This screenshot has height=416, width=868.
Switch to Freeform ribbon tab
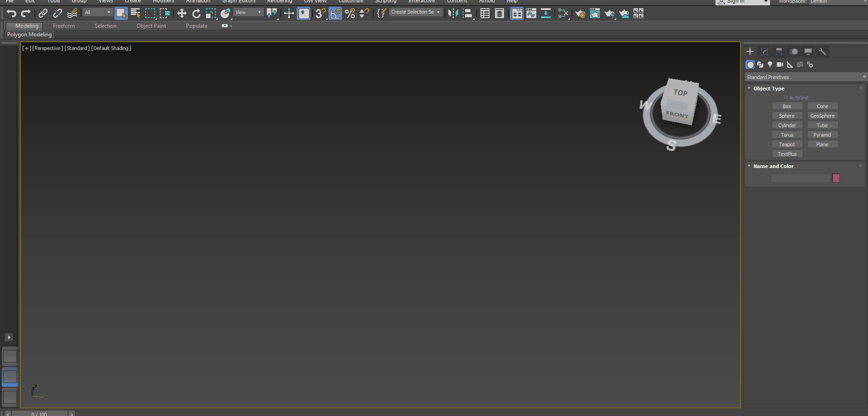(64, 26)
